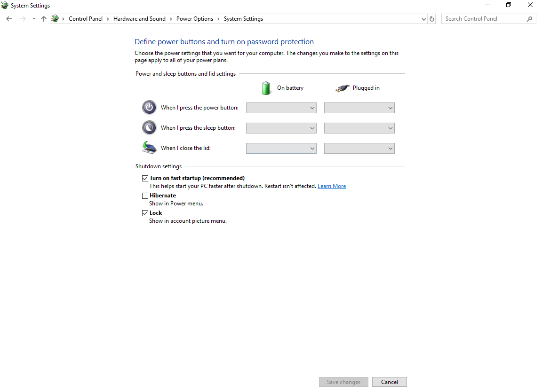Screen dimensions: 542x392
Task: Click the Control Panel address bar icon
Action: 55,19
